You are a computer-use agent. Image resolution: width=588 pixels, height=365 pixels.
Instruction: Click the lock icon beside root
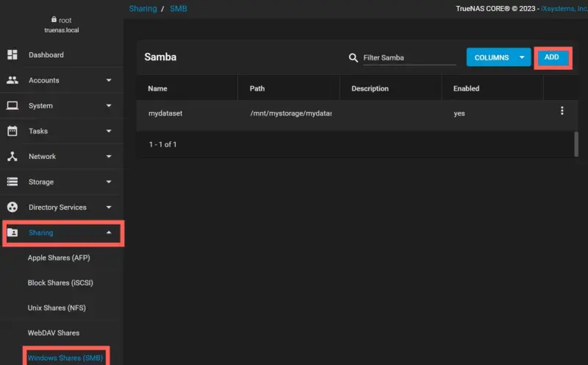point(54,20)
